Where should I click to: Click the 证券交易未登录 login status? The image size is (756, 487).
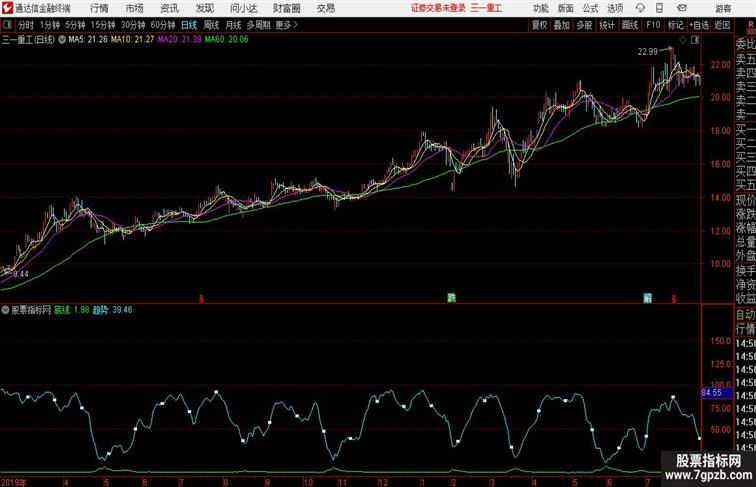pyautogui.click(x=439, y=8)
